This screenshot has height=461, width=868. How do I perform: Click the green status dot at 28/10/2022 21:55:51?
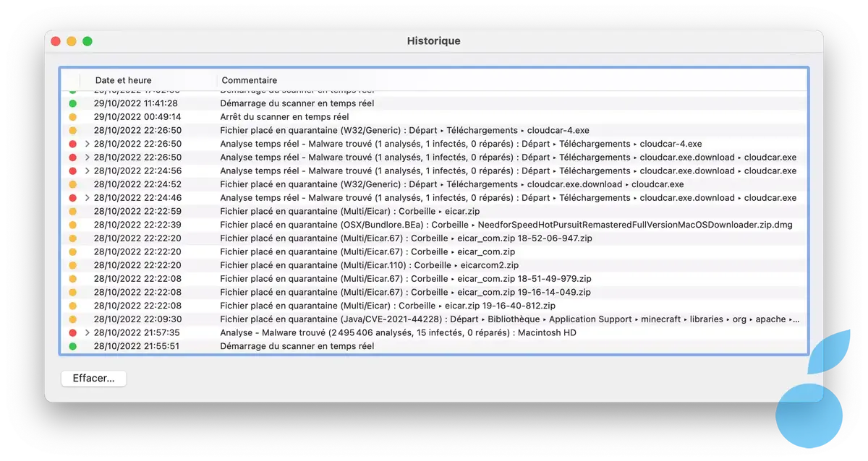[72, 347]
